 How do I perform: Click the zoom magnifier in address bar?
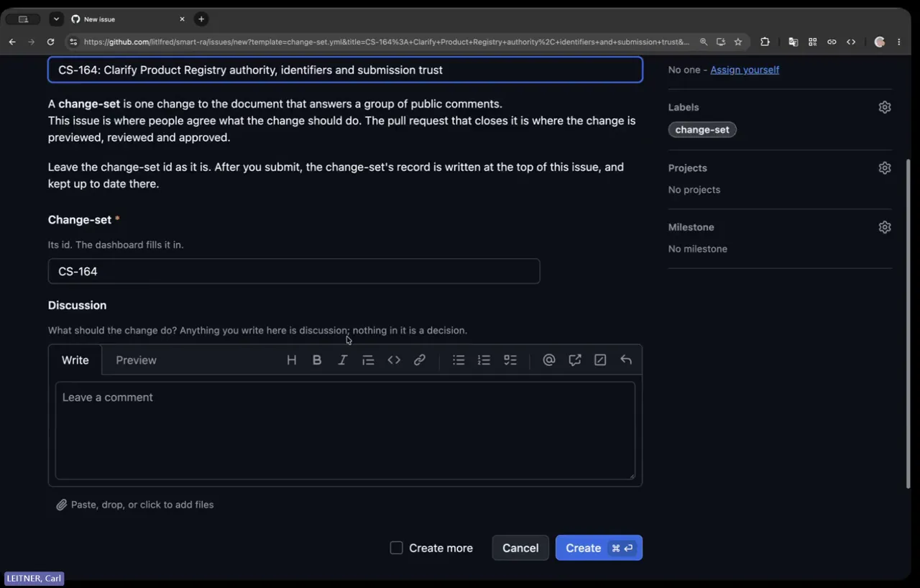pyautogui.click(x=704, y=42)
